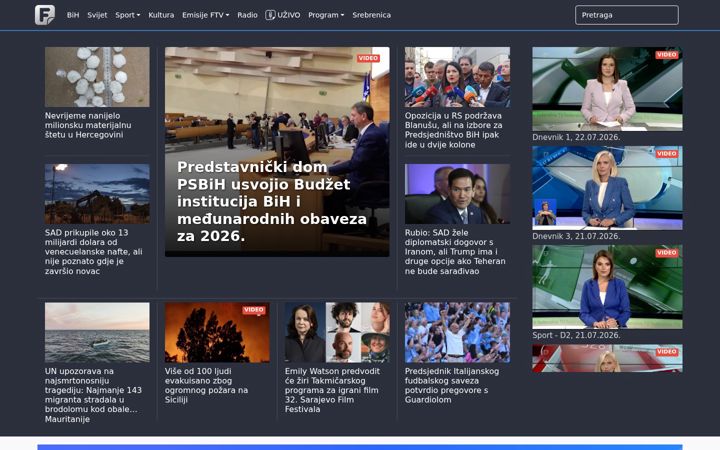720x450 pixels.
Task: Open the Dnevnik 3, 21.07.2026. caption link
Action: pyautogui.click(x=576, y=236)
